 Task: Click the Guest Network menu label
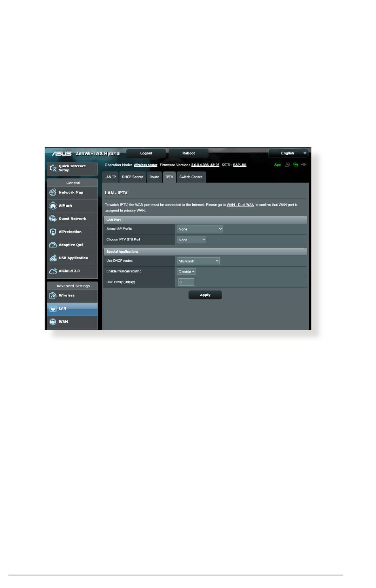click(72, 219)
